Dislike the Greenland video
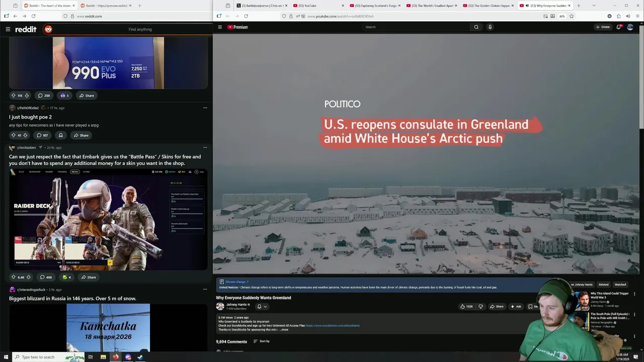This screenshot has height=362, width=644. (480, 307)
